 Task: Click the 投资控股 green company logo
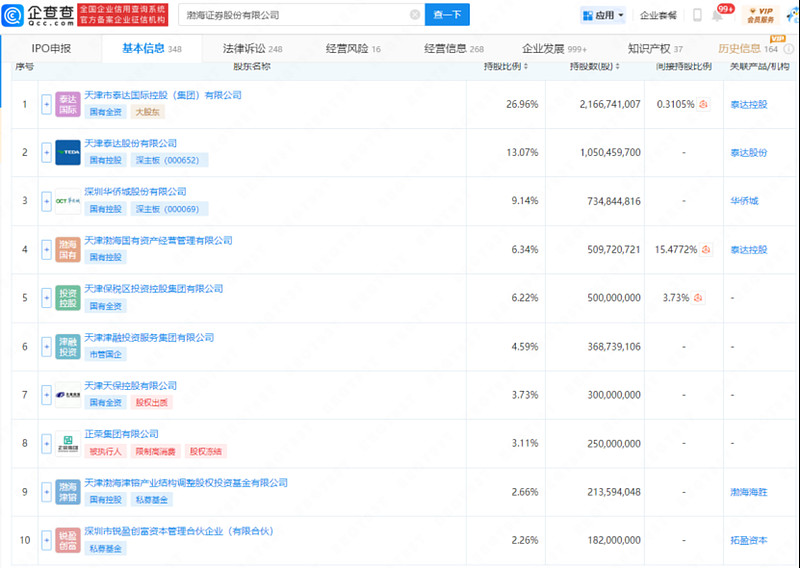click(68, 298)
